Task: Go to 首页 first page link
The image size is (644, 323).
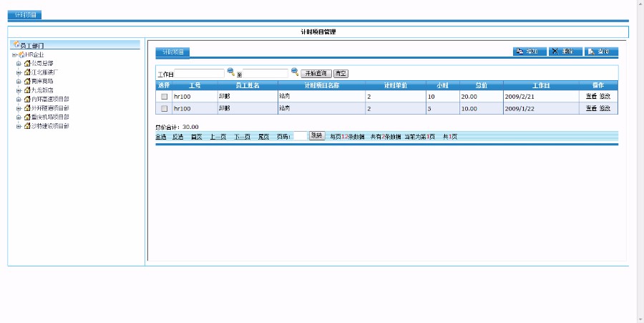Action: click(x=196, y=137)
